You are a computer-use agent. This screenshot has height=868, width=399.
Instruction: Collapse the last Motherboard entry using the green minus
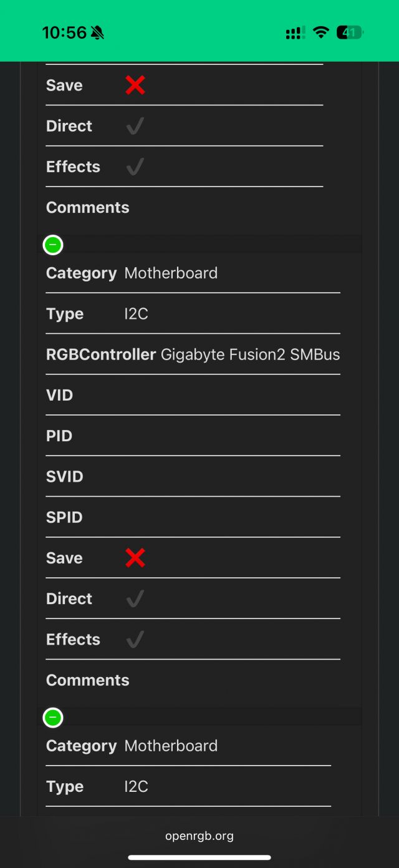tap(53, 718)
